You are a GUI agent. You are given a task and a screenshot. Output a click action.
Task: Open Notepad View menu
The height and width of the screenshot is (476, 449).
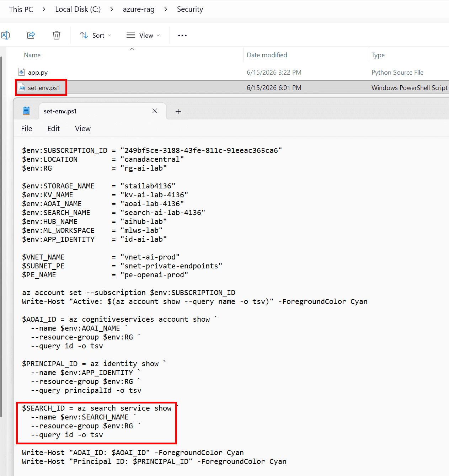pos(83,129)
